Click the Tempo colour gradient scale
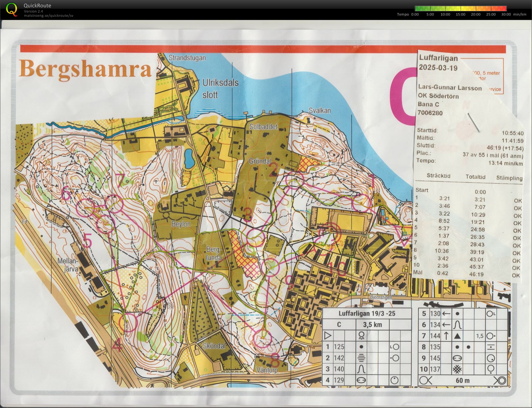 [x=461, y=9]
